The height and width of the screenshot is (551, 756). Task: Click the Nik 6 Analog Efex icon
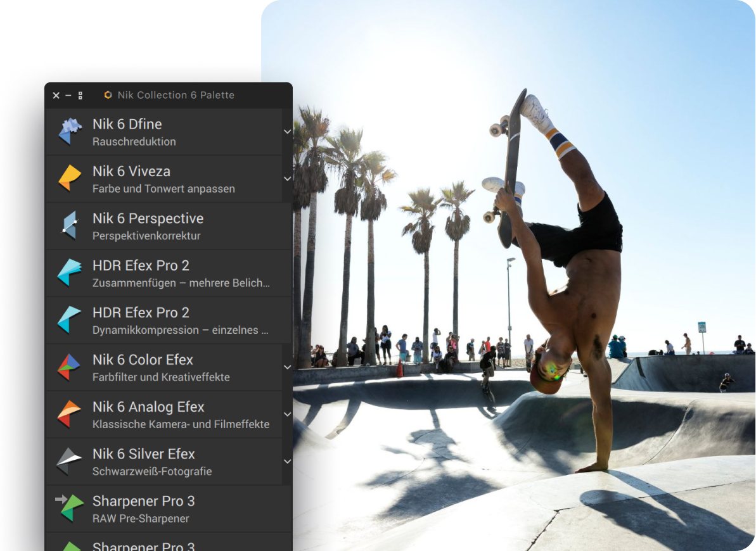(69, 414)
